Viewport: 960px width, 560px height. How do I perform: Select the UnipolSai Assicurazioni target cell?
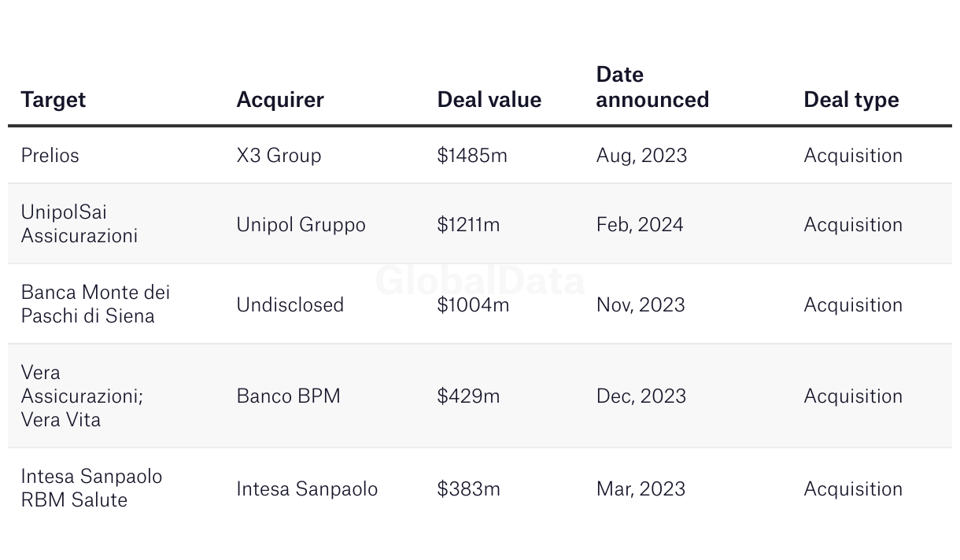coord(79,224)
